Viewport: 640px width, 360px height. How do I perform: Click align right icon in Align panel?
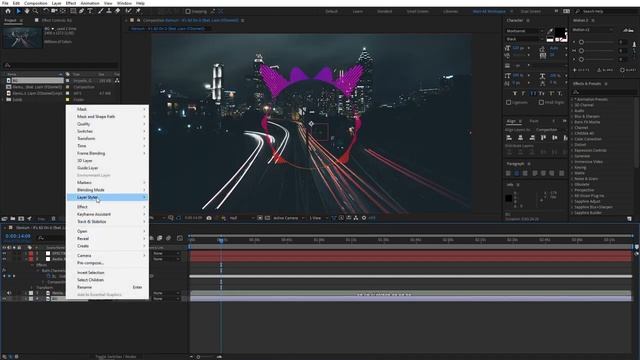[532, 138]
